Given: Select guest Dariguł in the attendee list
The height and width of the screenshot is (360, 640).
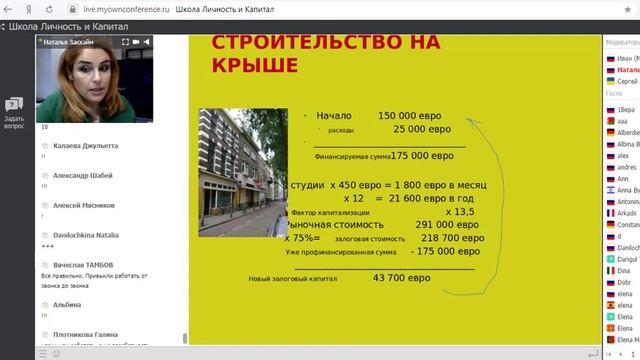Looking at the screenshot, I should [x=623, y=259].
